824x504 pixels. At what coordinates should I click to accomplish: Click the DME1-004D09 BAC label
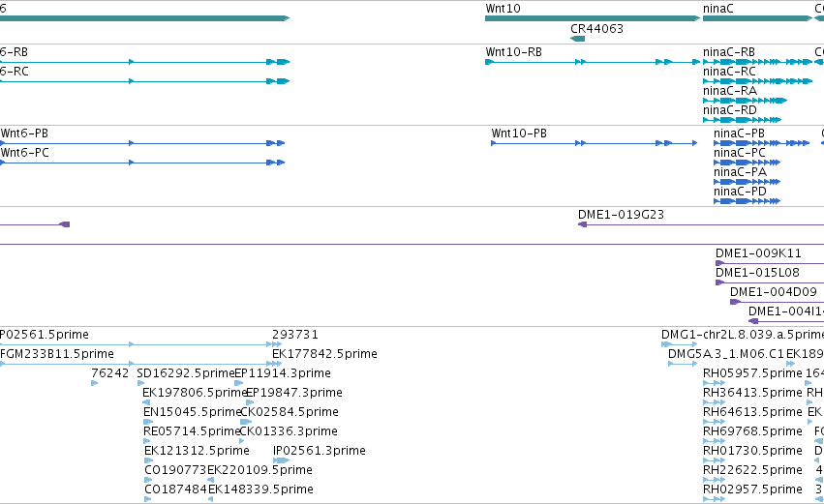pyautogui.click(x=774, y=292)
